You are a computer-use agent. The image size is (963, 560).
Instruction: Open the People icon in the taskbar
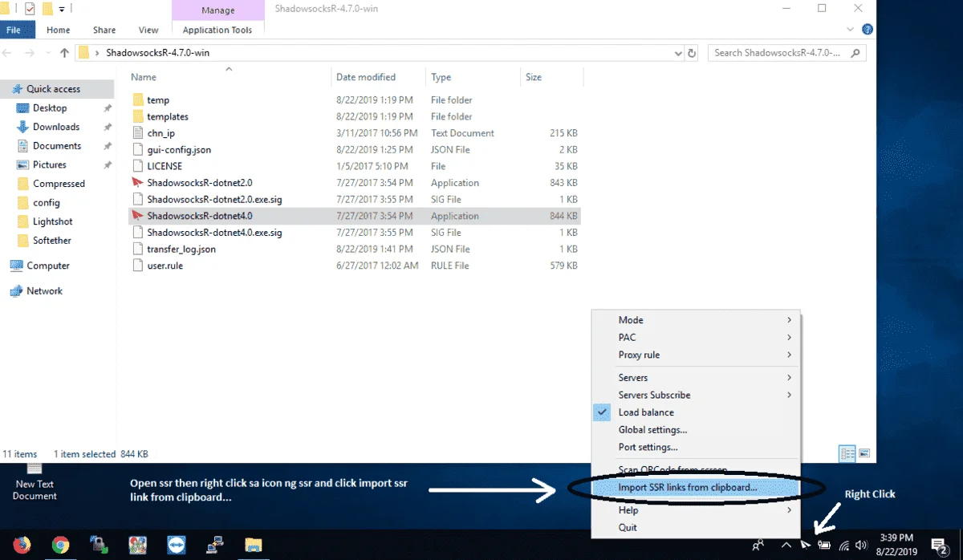tap(758, 545)
